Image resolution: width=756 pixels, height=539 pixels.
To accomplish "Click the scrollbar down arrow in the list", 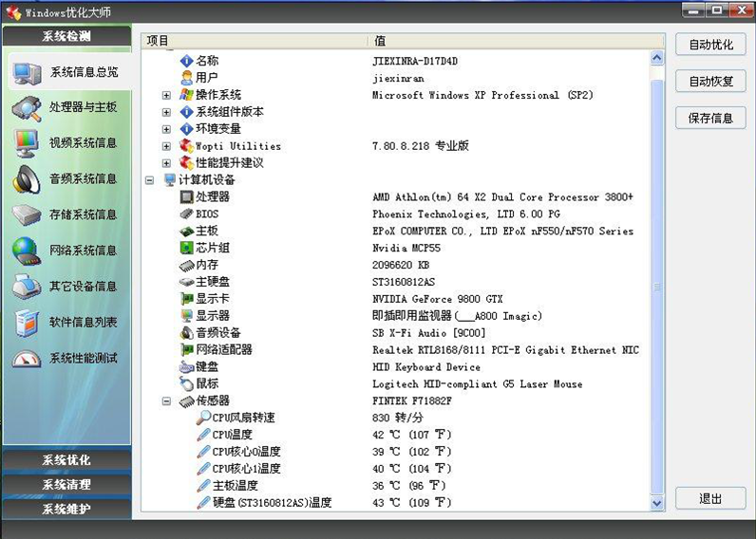I will coord(656,504).
